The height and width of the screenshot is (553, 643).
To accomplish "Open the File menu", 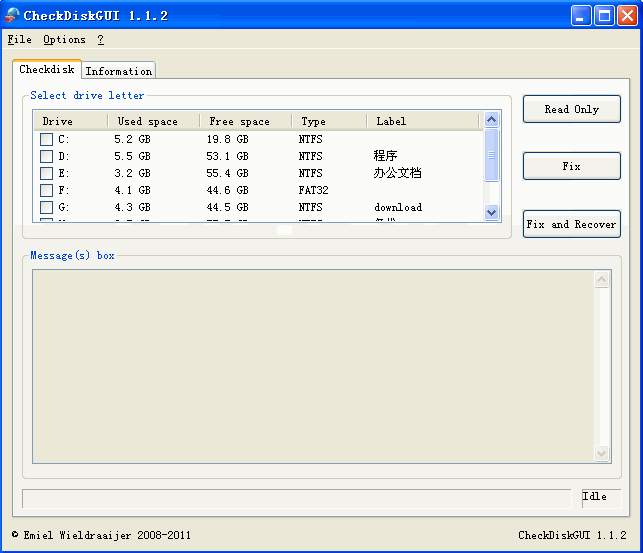I will click(19, 39).
